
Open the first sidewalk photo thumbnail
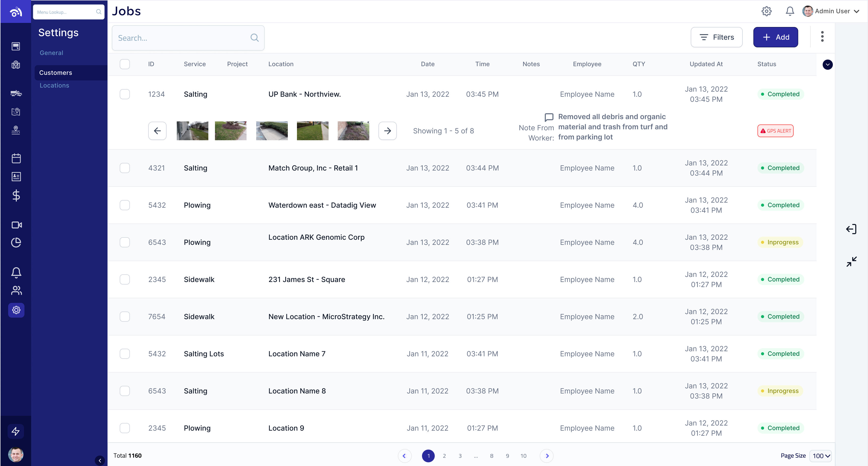pos(192,131)
